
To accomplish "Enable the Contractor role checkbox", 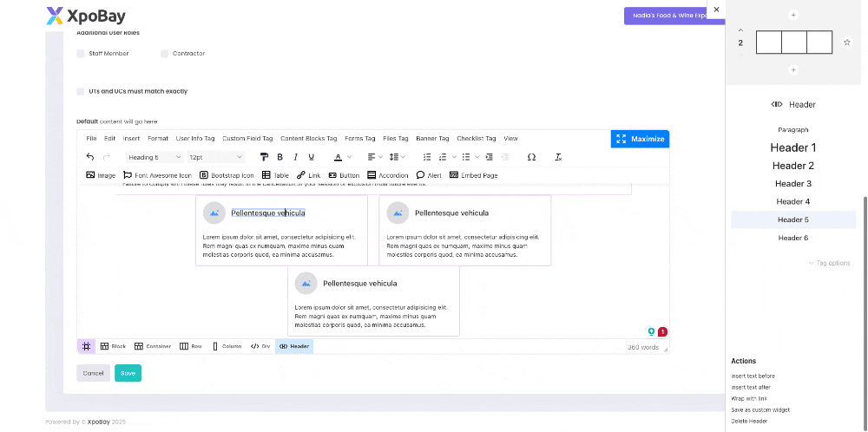I will (x=165, y=54).
